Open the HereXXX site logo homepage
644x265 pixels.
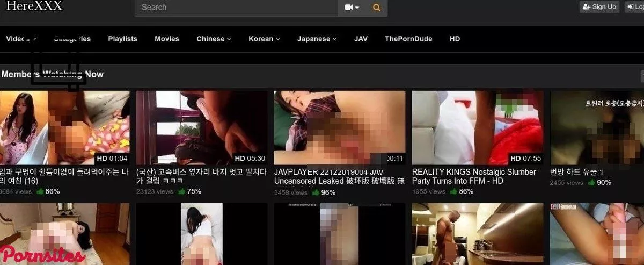pyautogui.click(x=34, y=6)
